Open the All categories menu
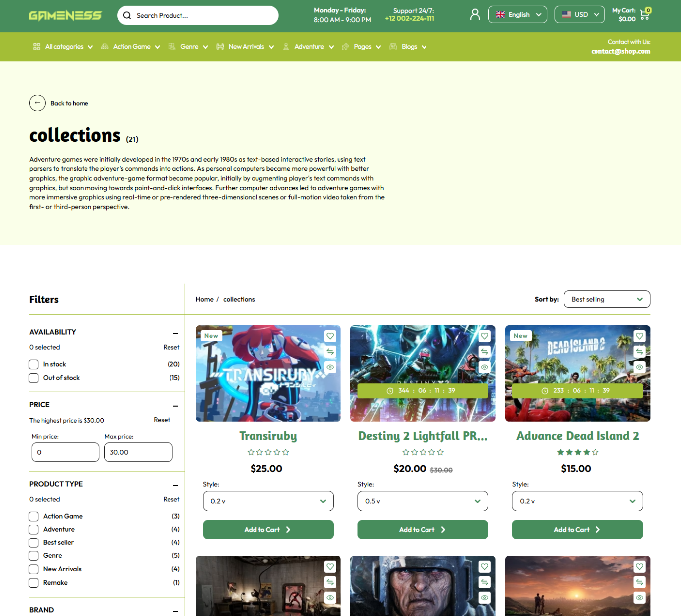The height and width of the screenshot is (616, 681). click(63, 47)
